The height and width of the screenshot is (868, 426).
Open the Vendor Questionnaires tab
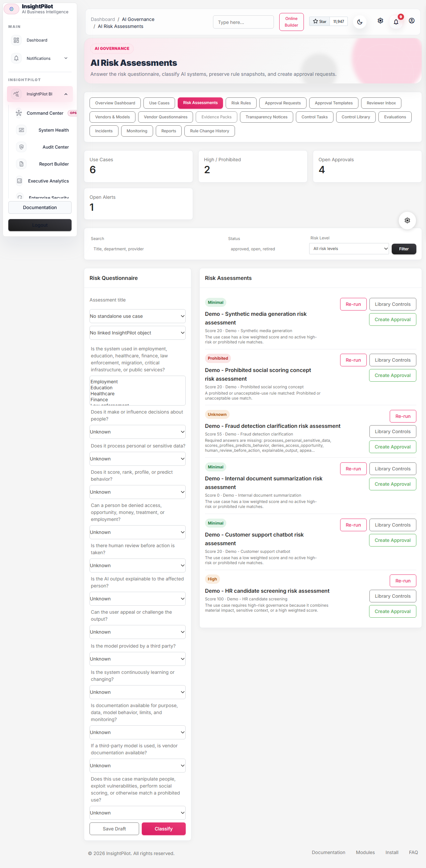(165, 117)
